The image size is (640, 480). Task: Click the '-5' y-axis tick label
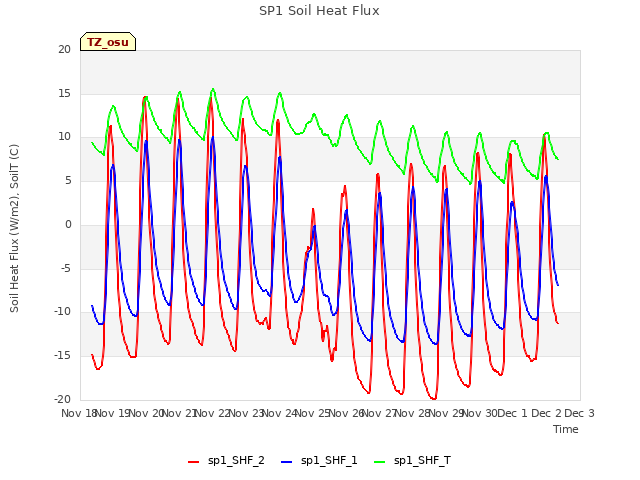point(66,269)
